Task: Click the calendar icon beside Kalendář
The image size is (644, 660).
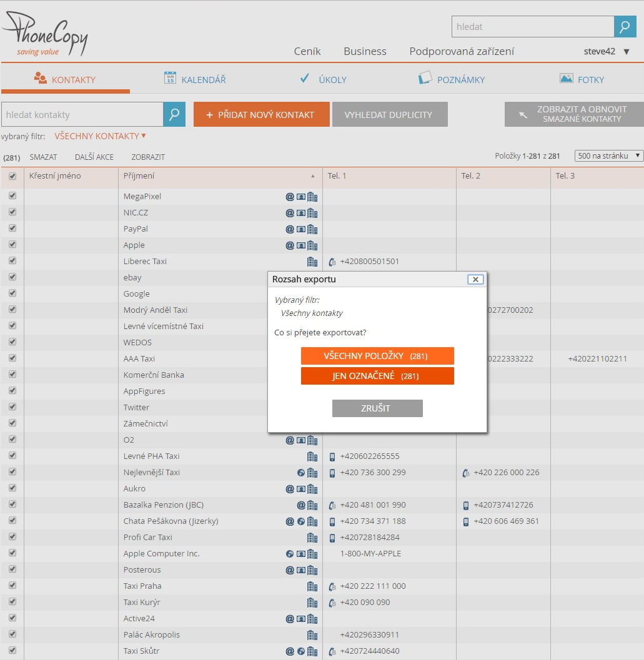Action: click(x=170, y=78)
